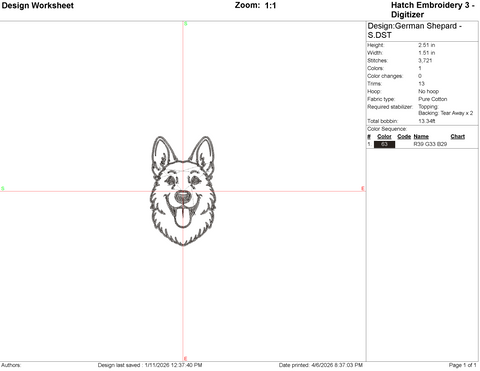This screenshot has width=480, height=371.
Task: Select the Height value '2.51 in'
Action: pyautogui.click(x=427, y=45)
